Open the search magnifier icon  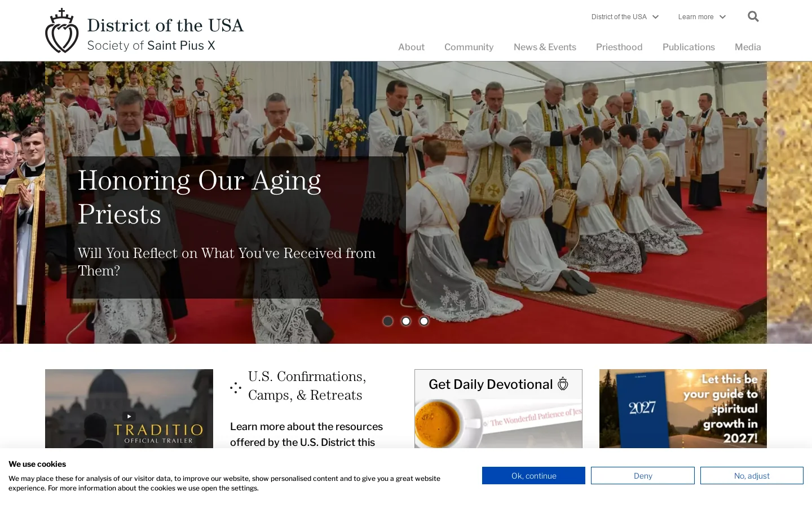pos(753,16)
